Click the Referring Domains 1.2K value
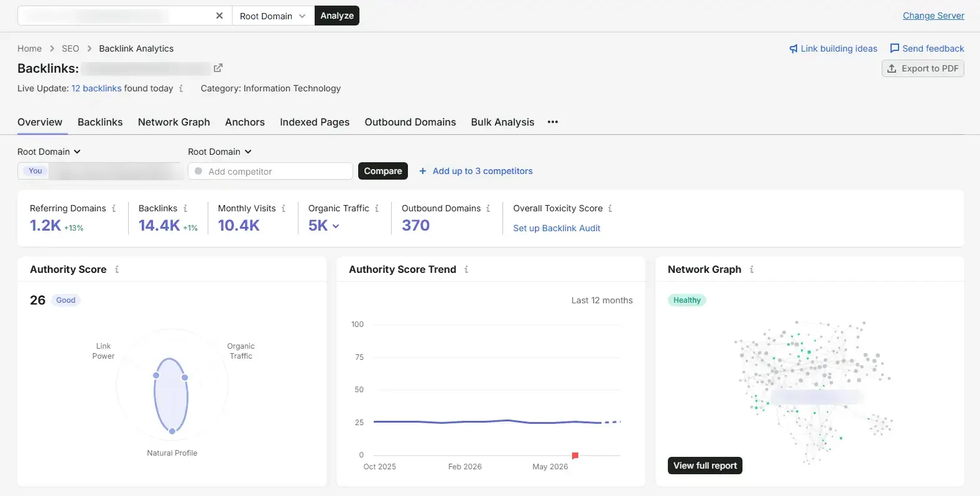This screenshot has width=980, height=496. [x=45, y=226]
